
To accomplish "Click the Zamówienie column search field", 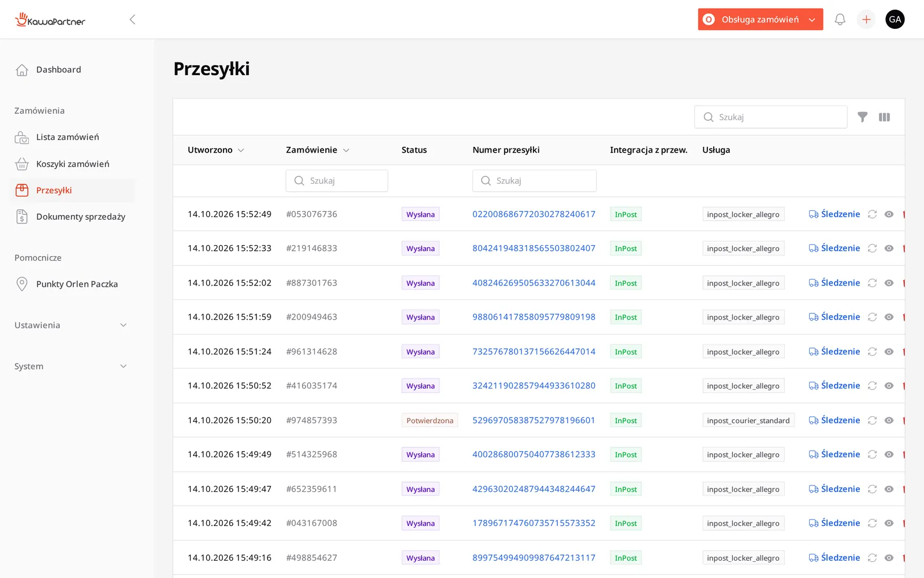I will tap(337, 181).
